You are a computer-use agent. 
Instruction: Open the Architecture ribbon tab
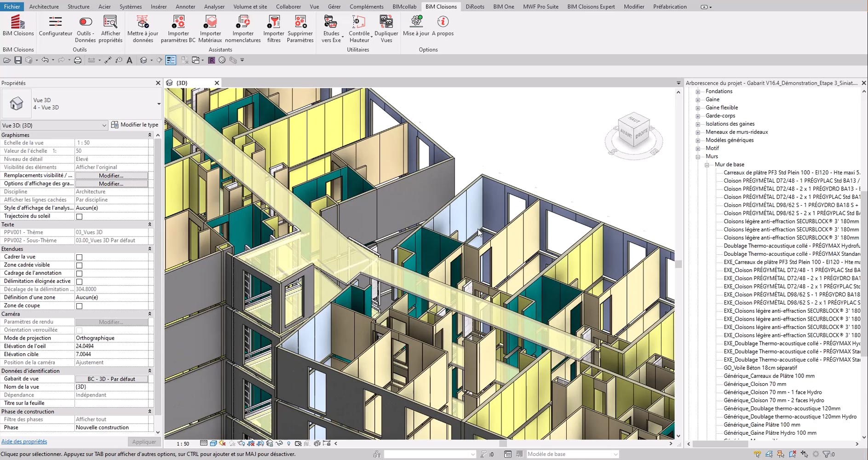(44, 6)
